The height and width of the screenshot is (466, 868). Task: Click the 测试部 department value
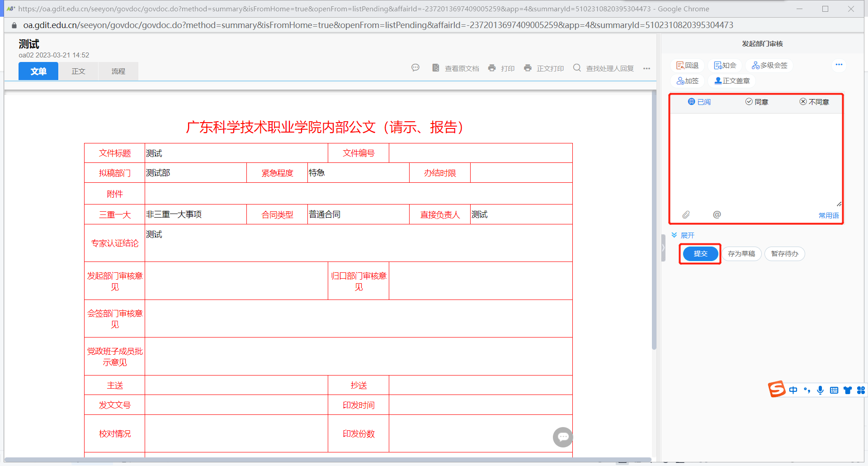point(158,173)
